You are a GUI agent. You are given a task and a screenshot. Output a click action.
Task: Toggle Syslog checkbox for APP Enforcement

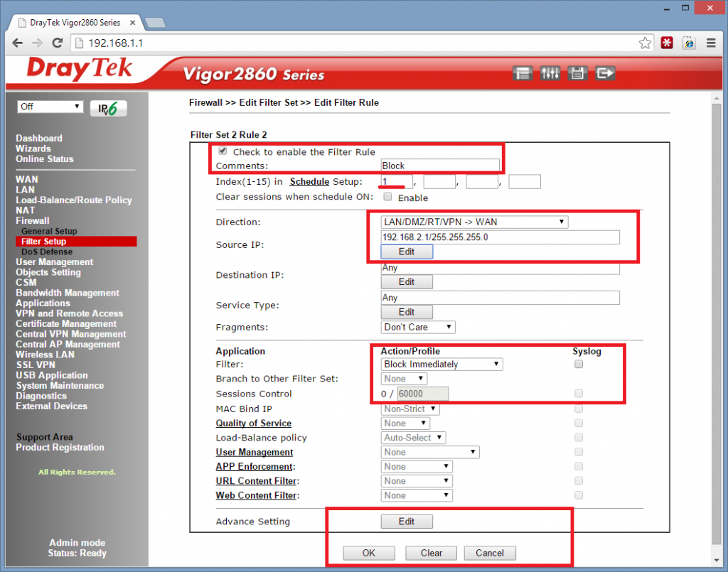pos(579,466)
